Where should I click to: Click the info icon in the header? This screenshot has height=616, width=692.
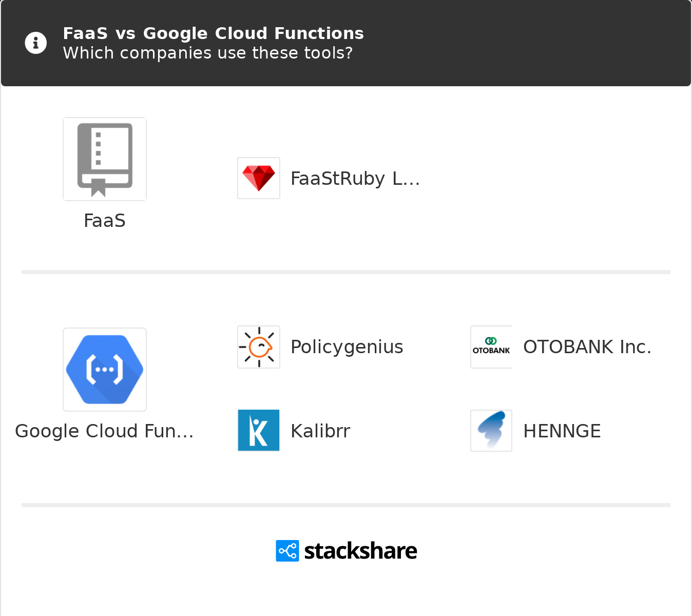[x=36, y=43]
